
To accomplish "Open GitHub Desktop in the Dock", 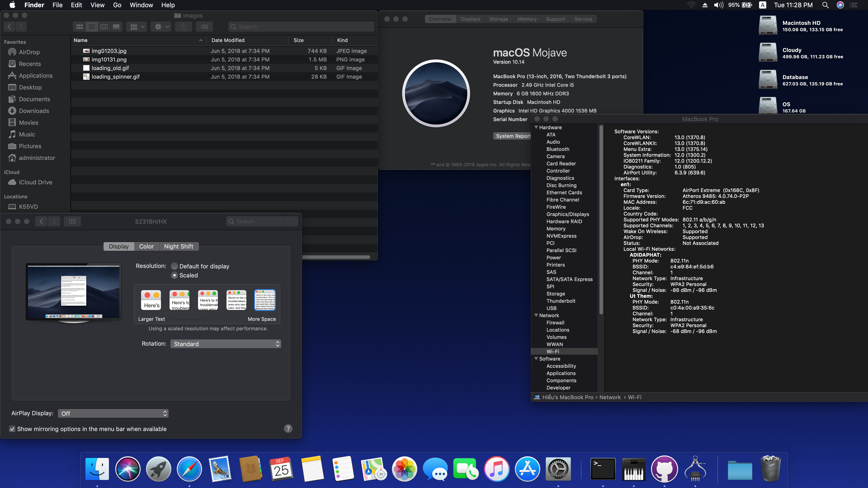I will coord(664,469).
